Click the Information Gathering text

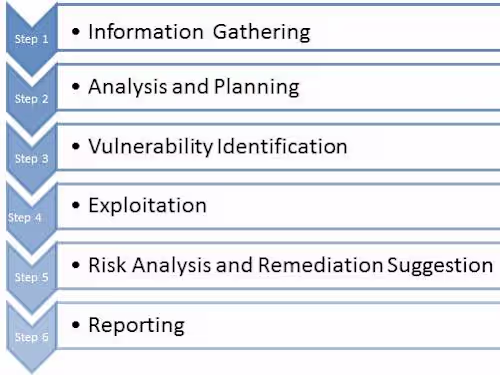click(199, 32)
